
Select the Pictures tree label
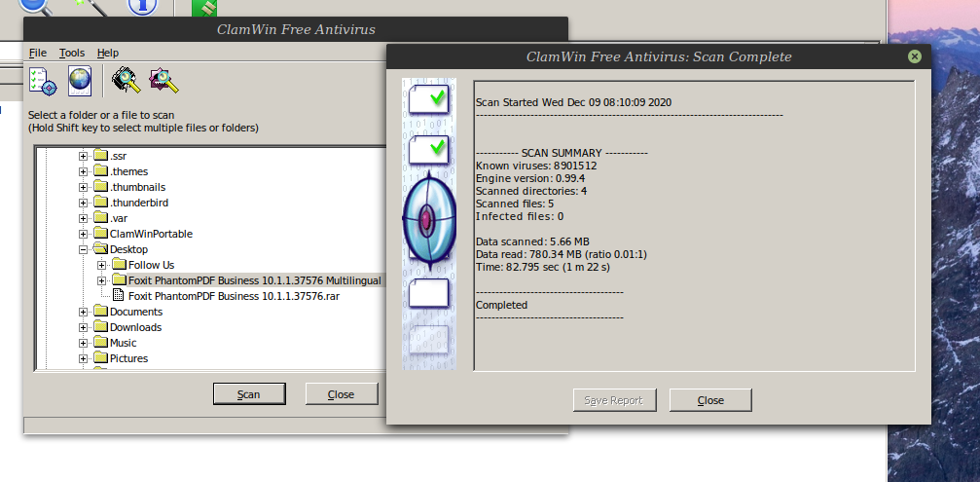coord(128,358)
